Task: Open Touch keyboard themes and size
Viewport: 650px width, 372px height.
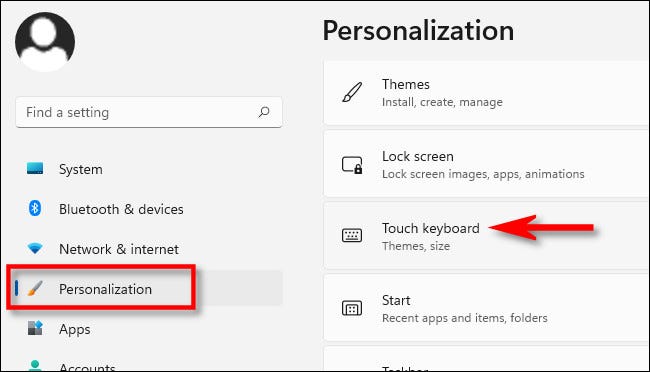Action: (x=487, y=236)
